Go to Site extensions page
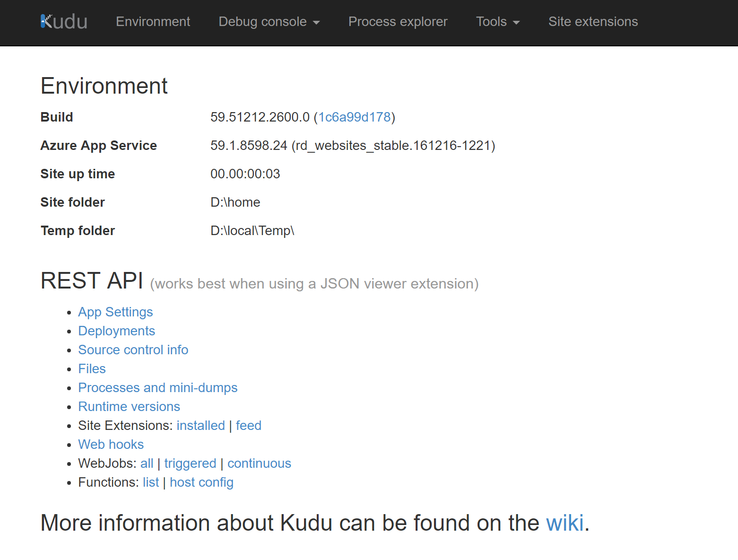738x560 pixels. 593,22
